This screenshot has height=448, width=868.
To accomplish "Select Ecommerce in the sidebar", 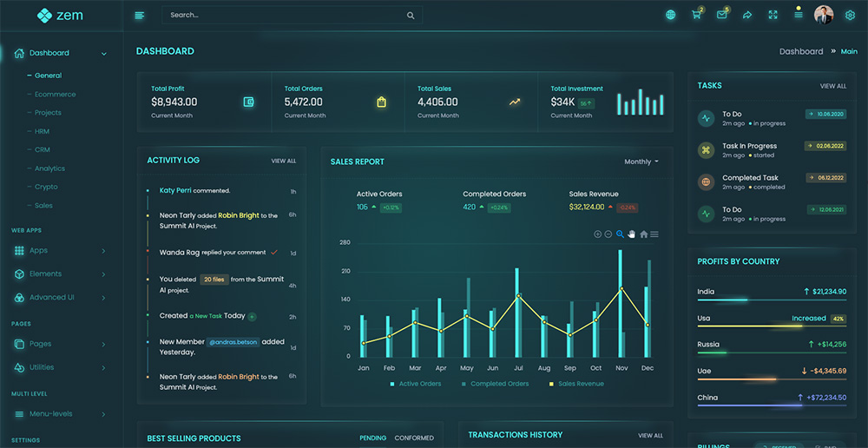I will (x=56, y=94).
